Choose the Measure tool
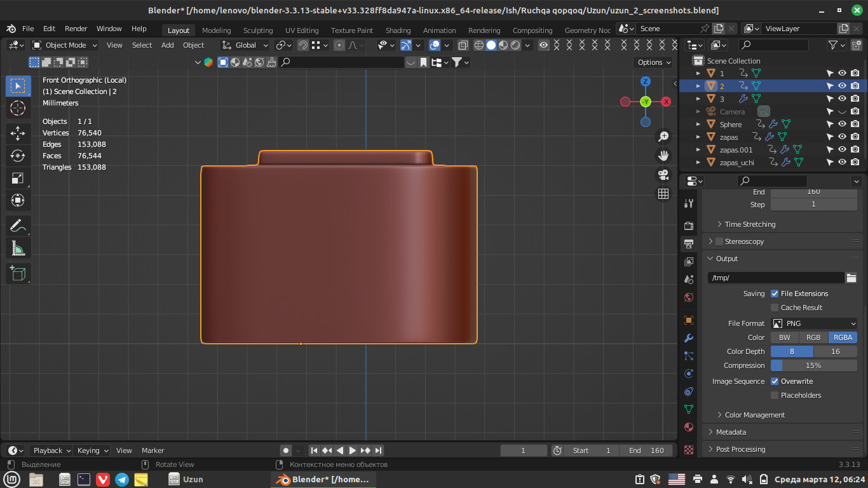 tap(18, 248)
